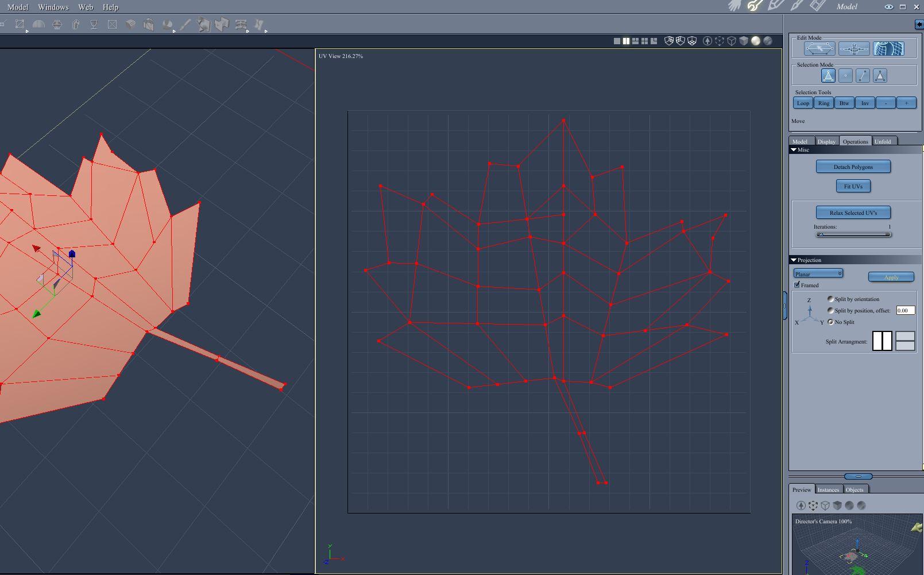The height and width of the screenshot is (575, 924).
Task: Click the Detach Polygons button
Action: 853,167
